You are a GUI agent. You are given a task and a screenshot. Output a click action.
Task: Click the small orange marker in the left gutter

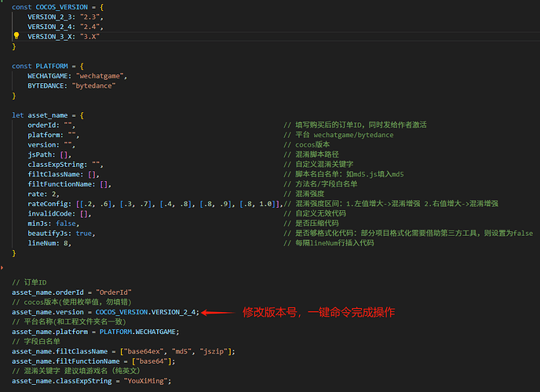2,268
